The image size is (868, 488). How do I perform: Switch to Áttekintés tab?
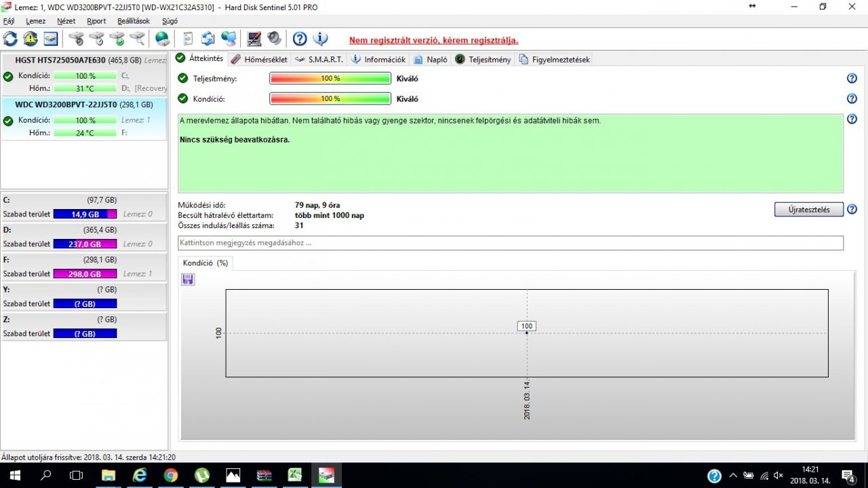pyautogui.click(x=199, y=58)
